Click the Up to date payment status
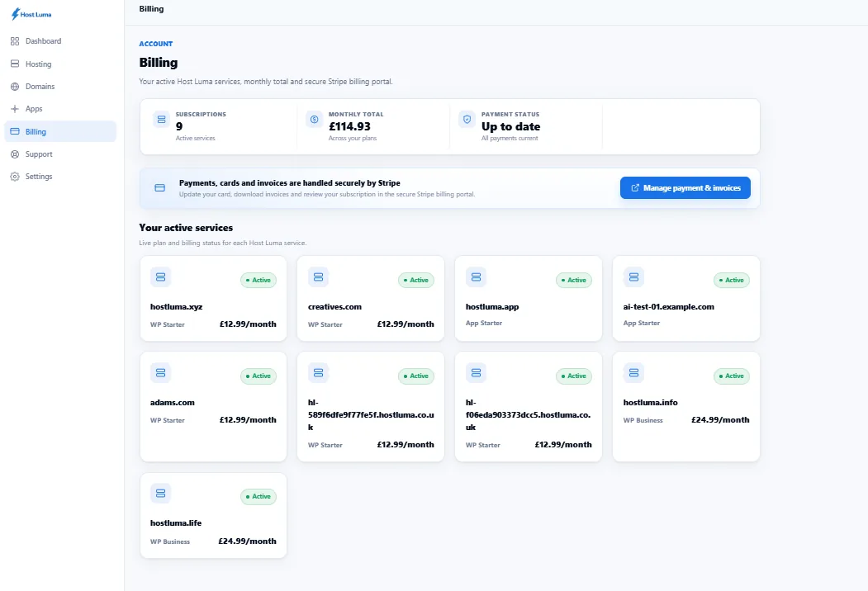This screenshot has height=591, width=868. tap(511, 127)
